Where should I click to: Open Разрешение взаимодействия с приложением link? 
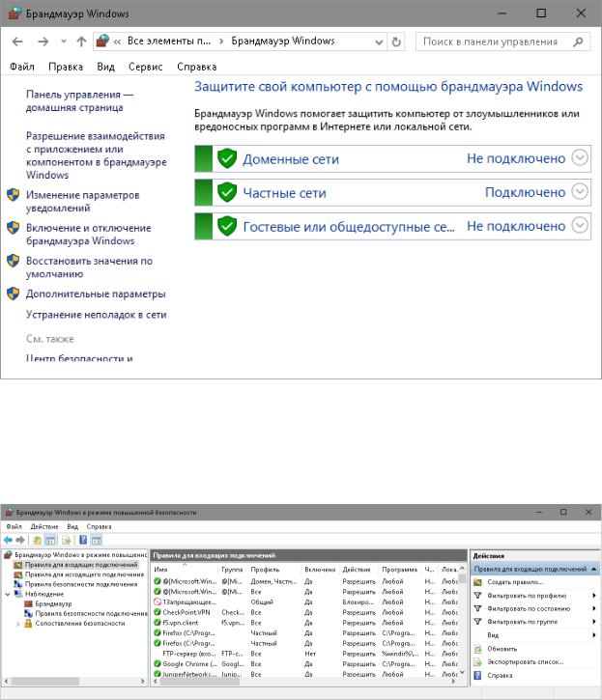[x=96, y=154]
